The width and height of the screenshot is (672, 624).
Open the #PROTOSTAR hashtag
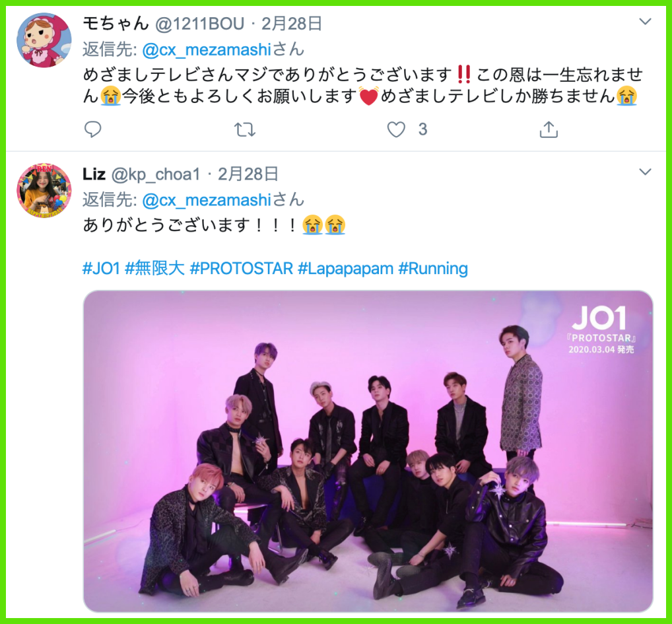tap(242, 268)
